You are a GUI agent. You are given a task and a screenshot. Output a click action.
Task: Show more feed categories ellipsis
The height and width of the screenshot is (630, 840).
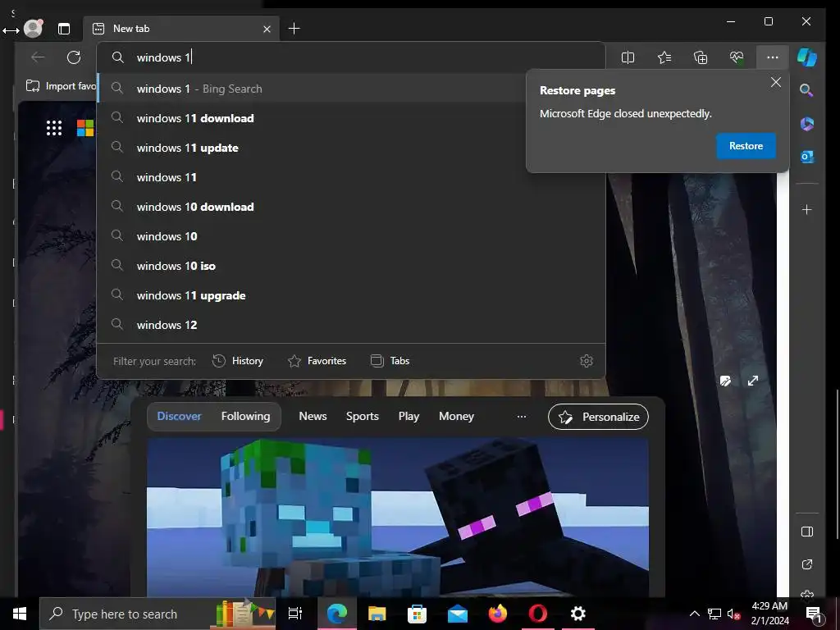pos(521,416)
